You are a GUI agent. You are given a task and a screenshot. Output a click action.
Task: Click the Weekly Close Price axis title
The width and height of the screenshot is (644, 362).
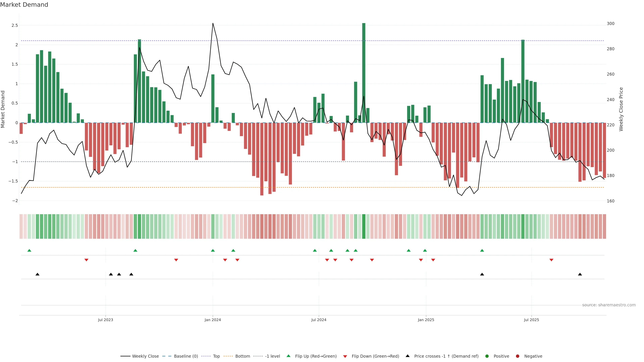621,109
